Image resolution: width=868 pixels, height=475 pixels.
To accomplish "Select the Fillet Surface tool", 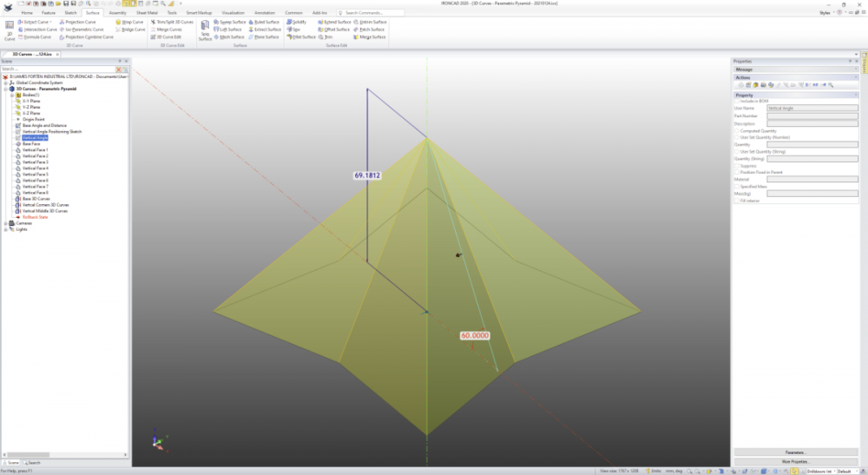I will pos(301,37).
